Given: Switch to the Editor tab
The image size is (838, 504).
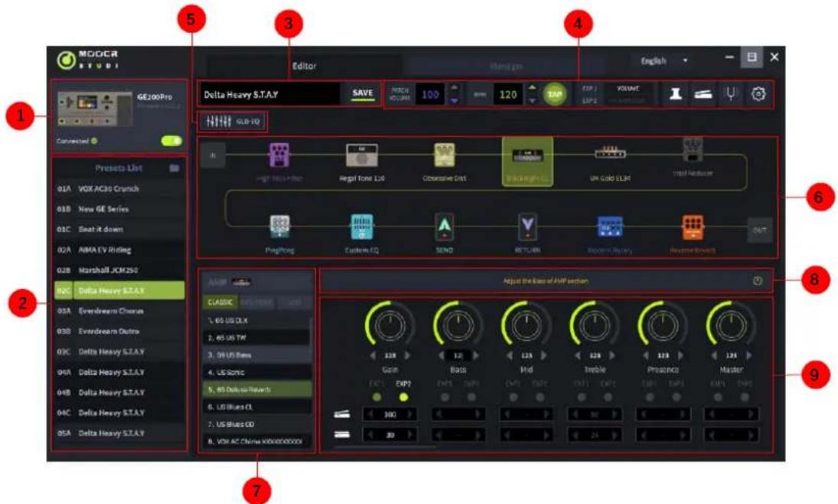Looking at the screenshot, I should [x=304, y=67].
